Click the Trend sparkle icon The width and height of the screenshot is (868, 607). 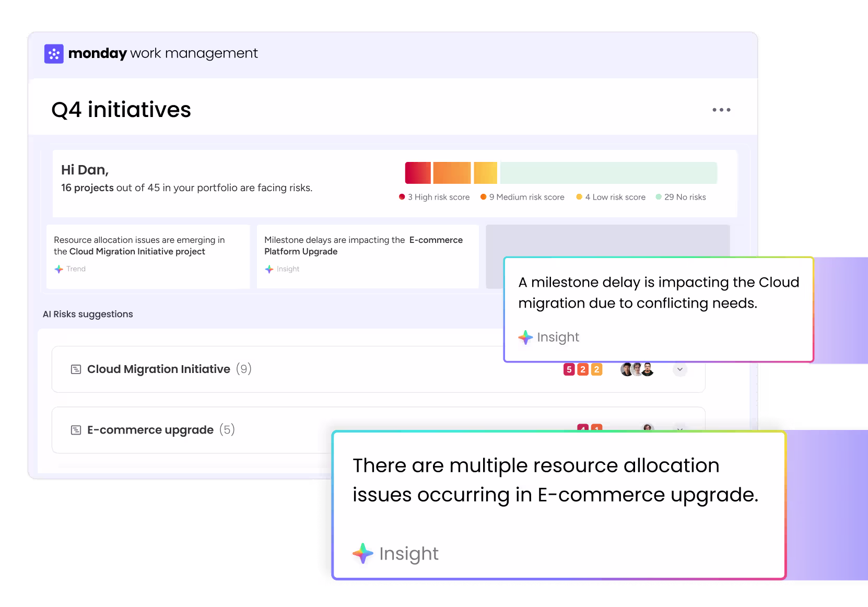tap(59, 269)
